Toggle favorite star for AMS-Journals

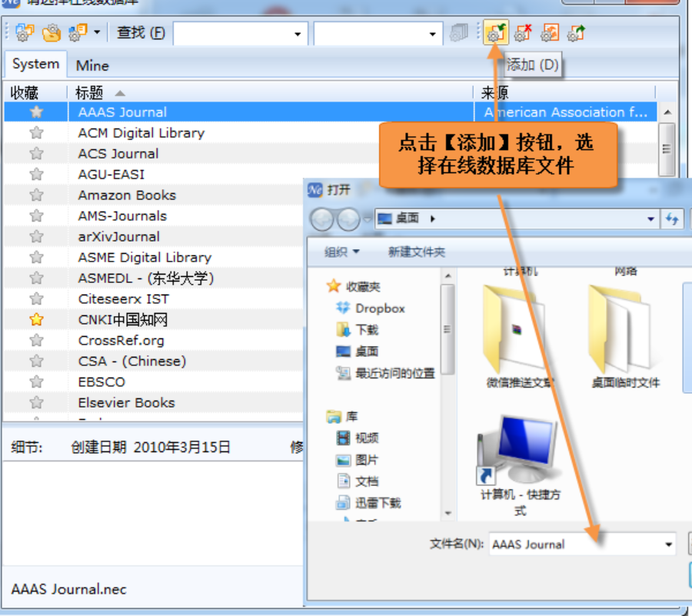36,216
